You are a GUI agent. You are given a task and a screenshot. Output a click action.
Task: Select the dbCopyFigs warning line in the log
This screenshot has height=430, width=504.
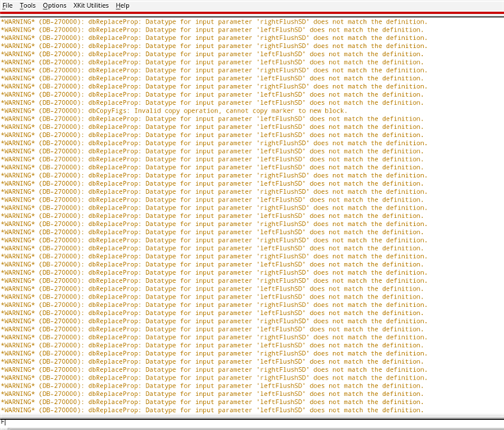(173, 110)
